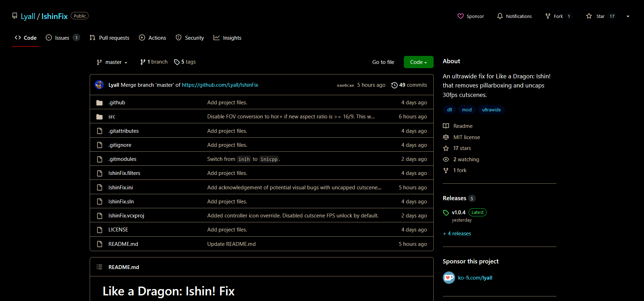The height and width of the screenshot is (301, 644).
Task: Select the dll topic tag
Action: point(449,110)
